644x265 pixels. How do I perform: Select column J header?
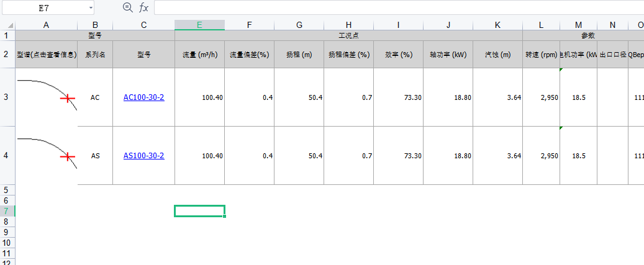448,25
